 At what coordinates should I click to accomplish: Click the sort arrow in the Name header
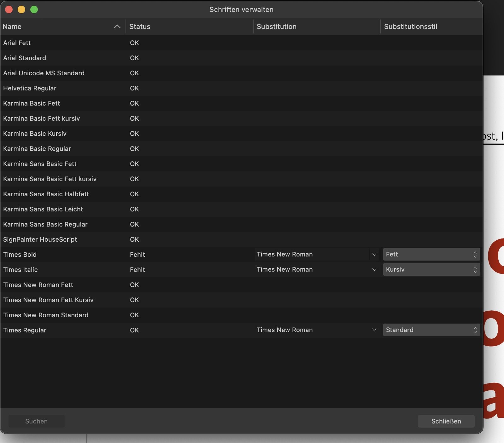pos(117,26)
